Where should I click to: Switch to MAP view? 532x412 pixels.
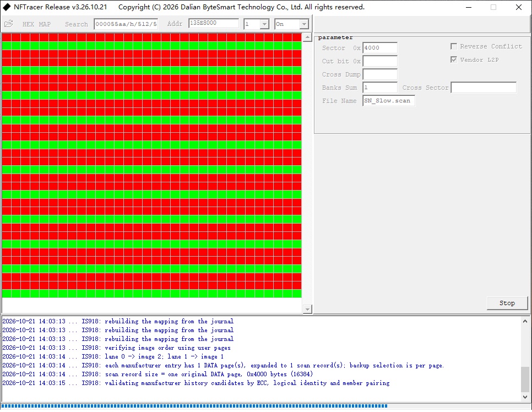click(45, 24)
